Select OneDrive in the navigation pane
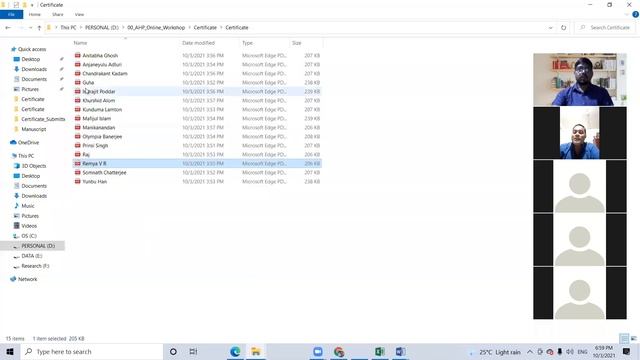The height and width of the screenshot is (360, 640). click(x=28, y=142)
